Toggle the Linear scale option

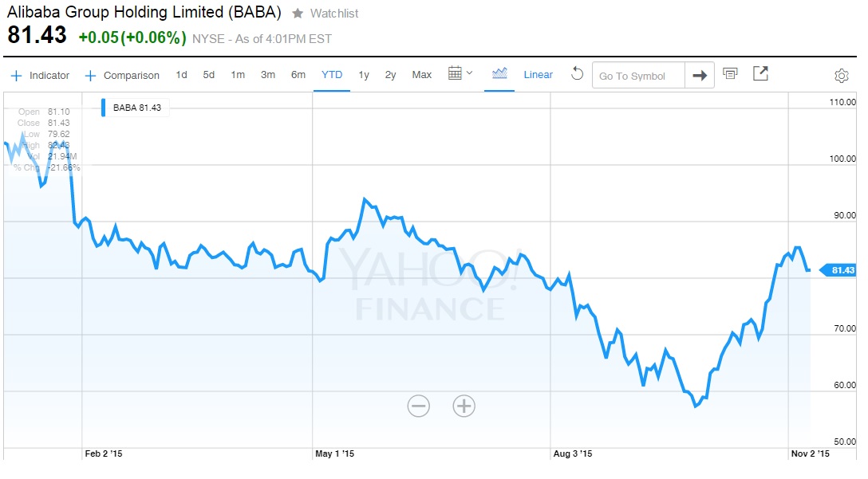538,75
